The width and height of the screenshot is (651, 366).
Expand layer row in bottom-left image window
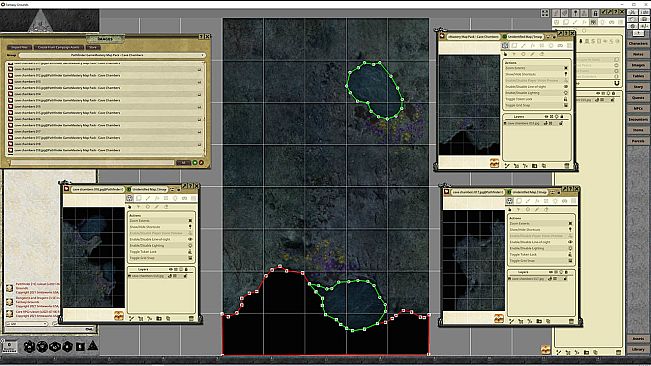tap(130, 276)
